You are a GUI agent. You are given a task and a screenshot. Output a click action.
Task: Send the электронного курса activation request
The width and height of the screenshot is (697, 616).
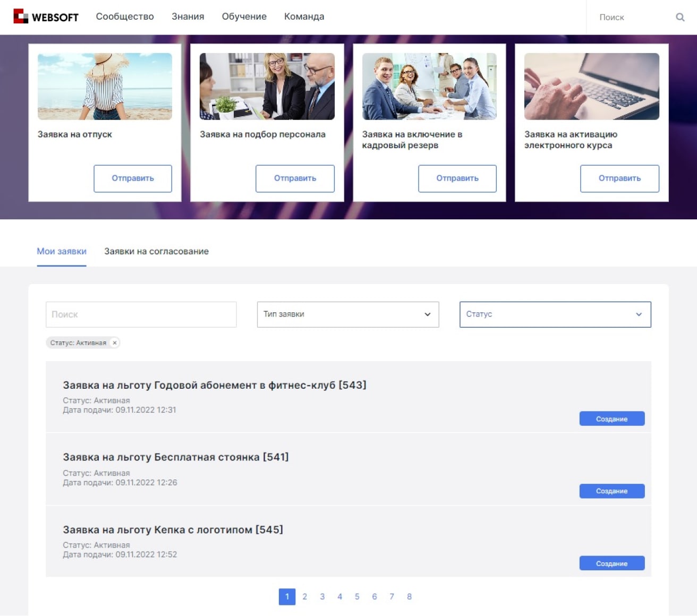click(x=619, y=178)
